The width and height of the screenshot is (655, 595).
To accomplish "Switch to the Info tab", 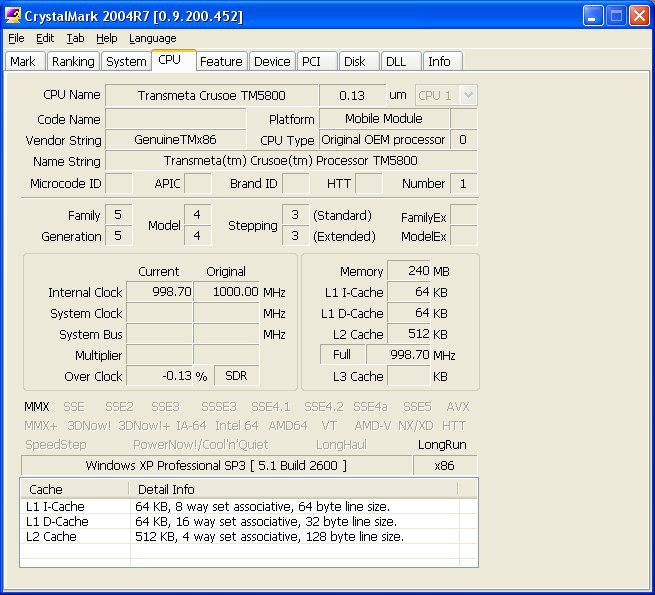I will coord(442,61).
